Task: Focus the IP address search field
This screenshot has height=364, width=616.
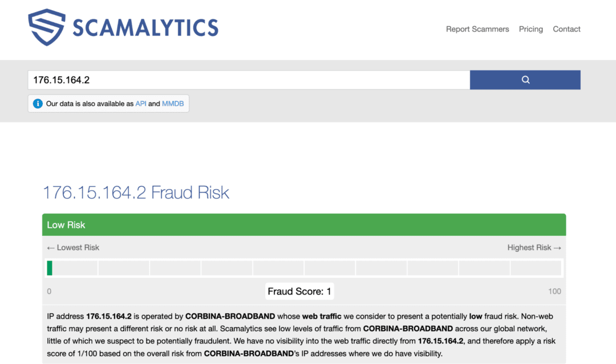Action: point(249,80)
